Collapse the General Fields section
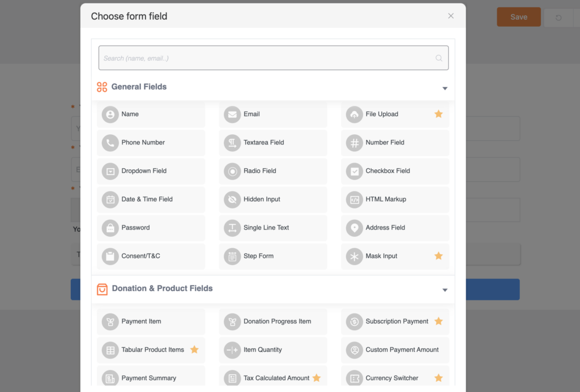The height and width of the screenshot is (392, 580). 445,88
